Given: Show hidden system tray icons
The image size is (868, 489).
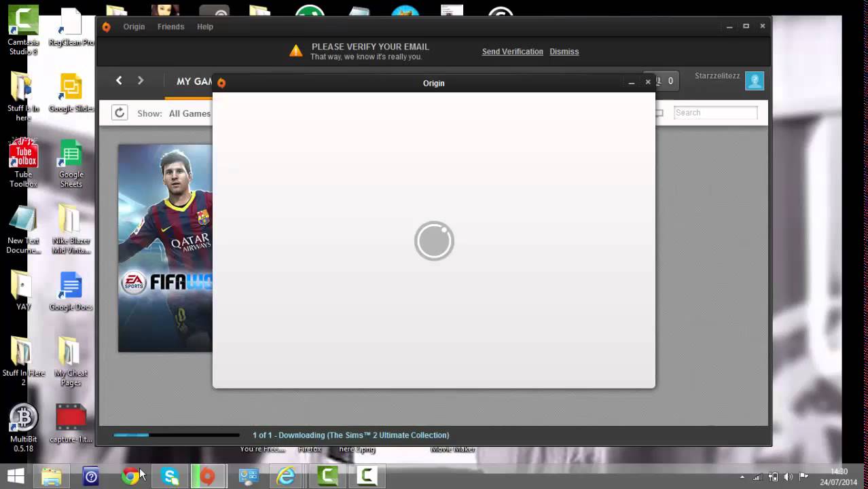Looking at the screenshot, I should (742, 477).
